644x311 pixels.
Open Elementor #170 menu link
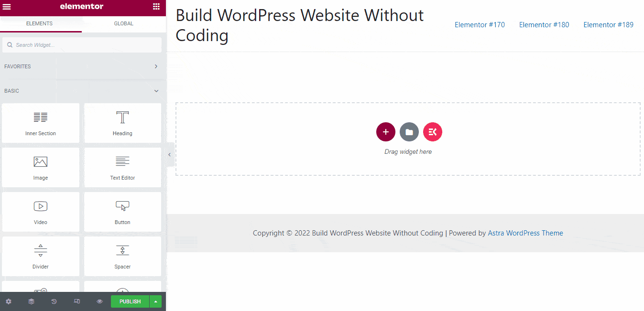(x=480, y=25)
